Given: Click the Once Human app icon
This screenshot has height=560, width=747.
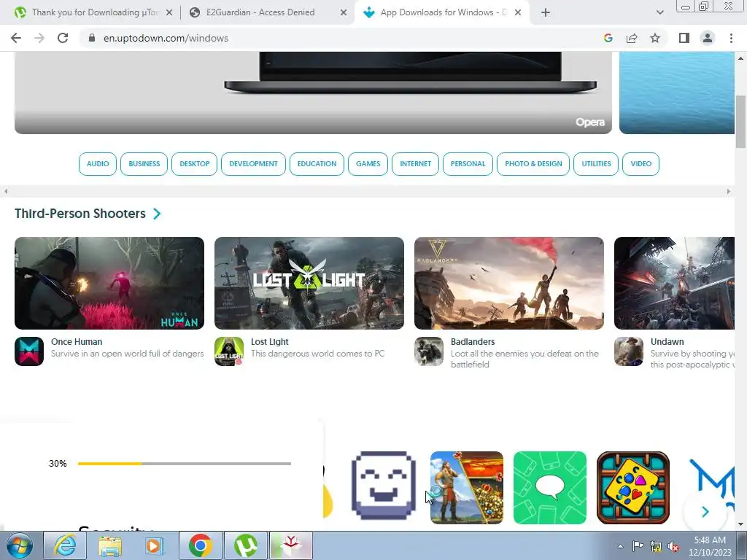Looking at the screenshot, I should click(x=29, y=351).
